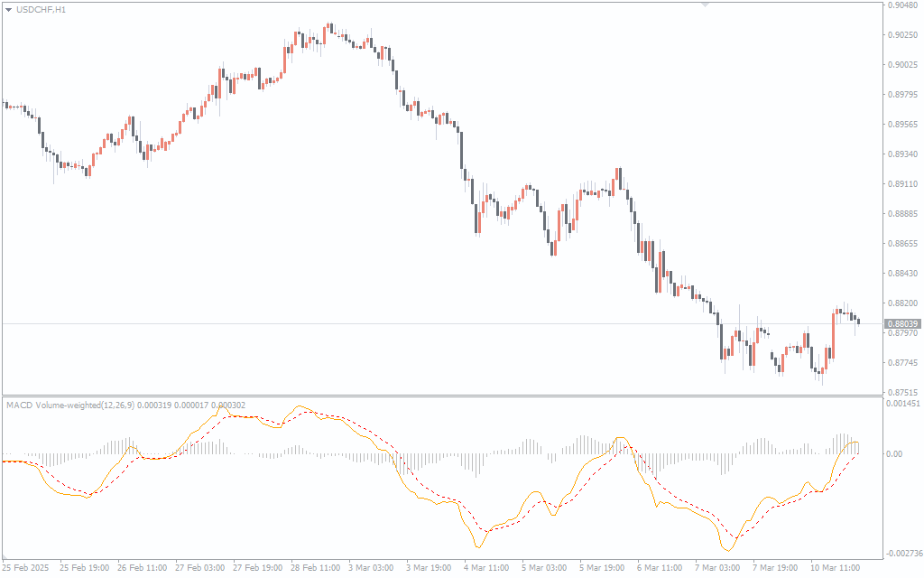Click the divider between price chart and MACD
924x578 pixels.
[x=440, y=396]
